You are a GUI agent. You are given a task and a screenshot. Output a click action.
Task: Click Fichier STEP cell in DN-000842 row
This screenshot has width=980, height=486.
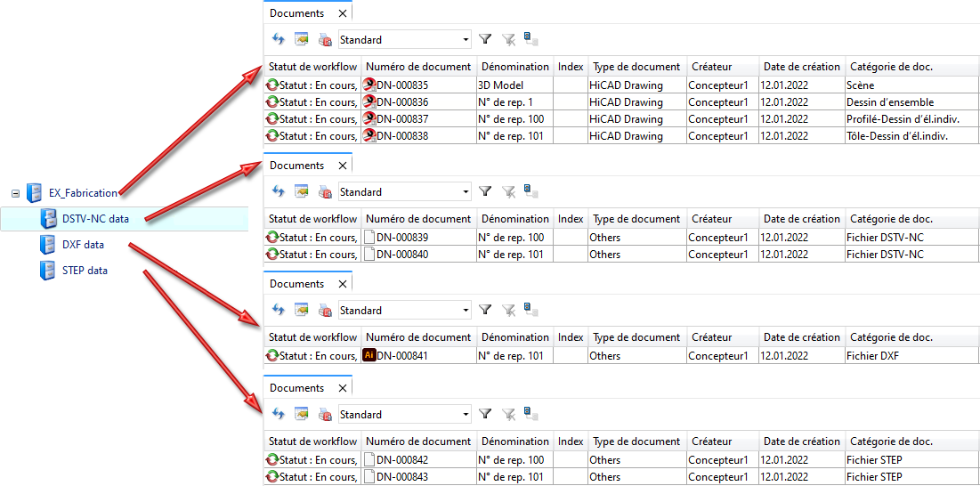click(911, 460)
